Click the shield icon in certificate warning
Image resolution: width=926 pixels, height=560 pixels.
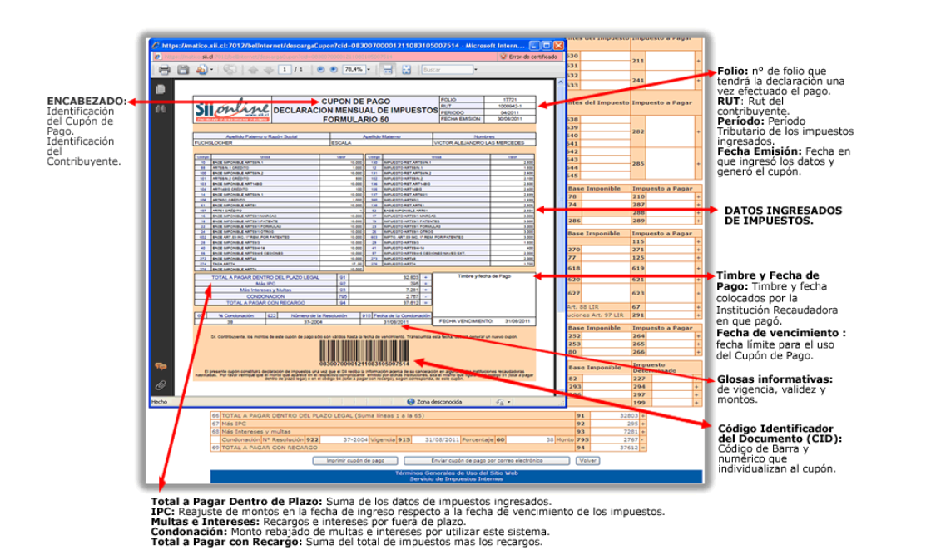503,57
